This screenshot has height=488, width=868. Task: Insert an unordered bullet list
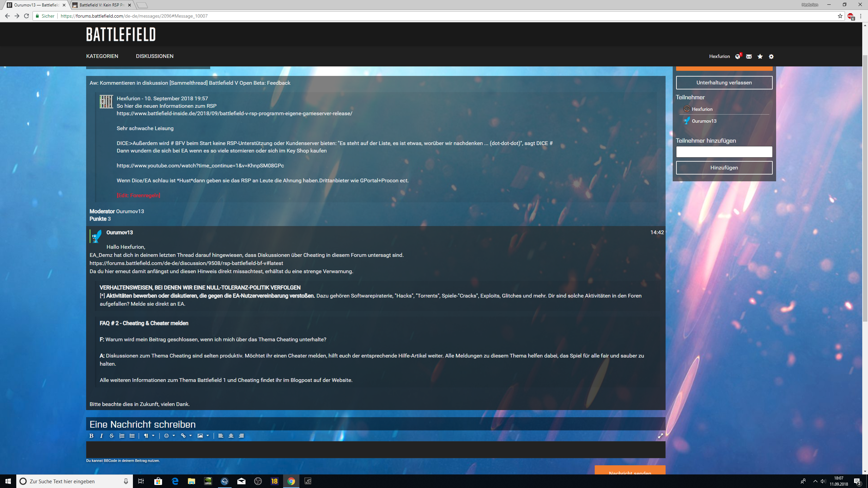pyautogui.click(x=132, y=436)
